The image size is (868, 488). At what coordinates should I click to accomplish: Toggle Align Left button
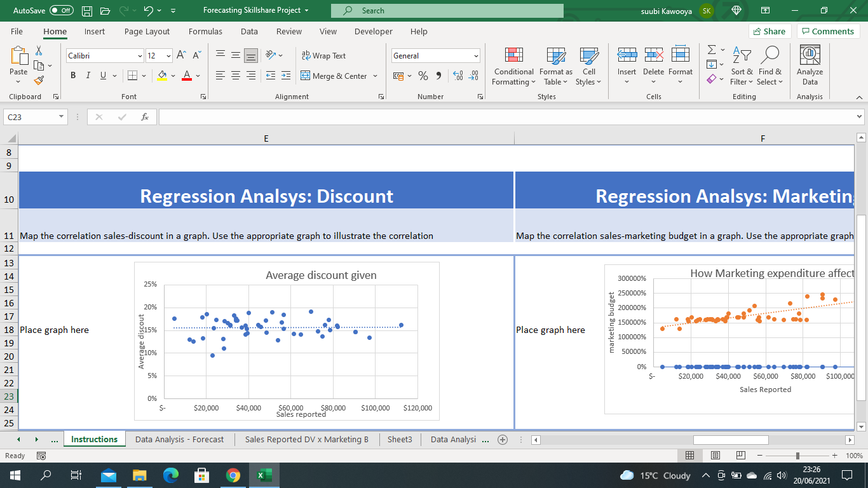pos(220,76)
